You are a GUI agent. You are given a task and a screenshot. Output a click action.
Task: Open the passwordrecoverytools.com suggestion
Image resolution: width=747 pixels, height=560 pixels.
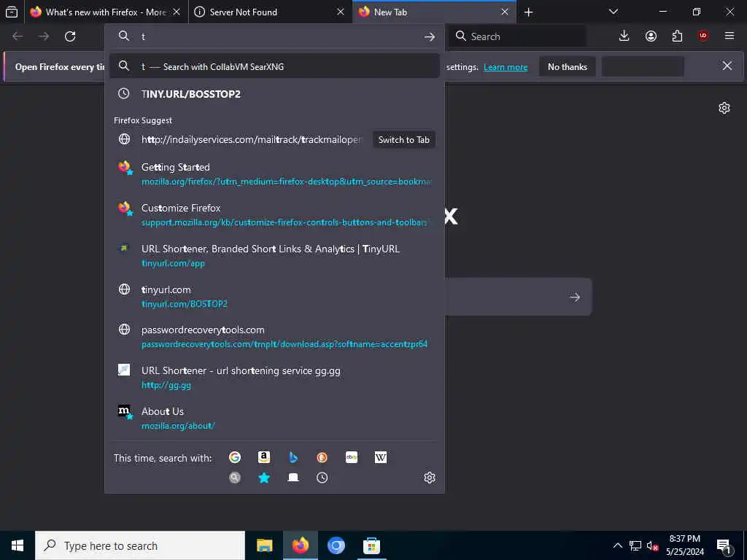pos(274,337)
